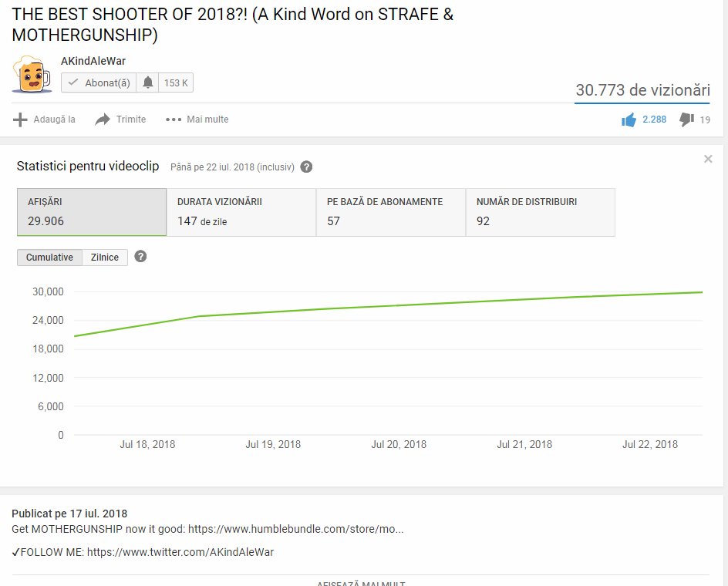
Task: Open the AKindAleWar channel name link
Action: pyautogui.click(x=93, y=61)
